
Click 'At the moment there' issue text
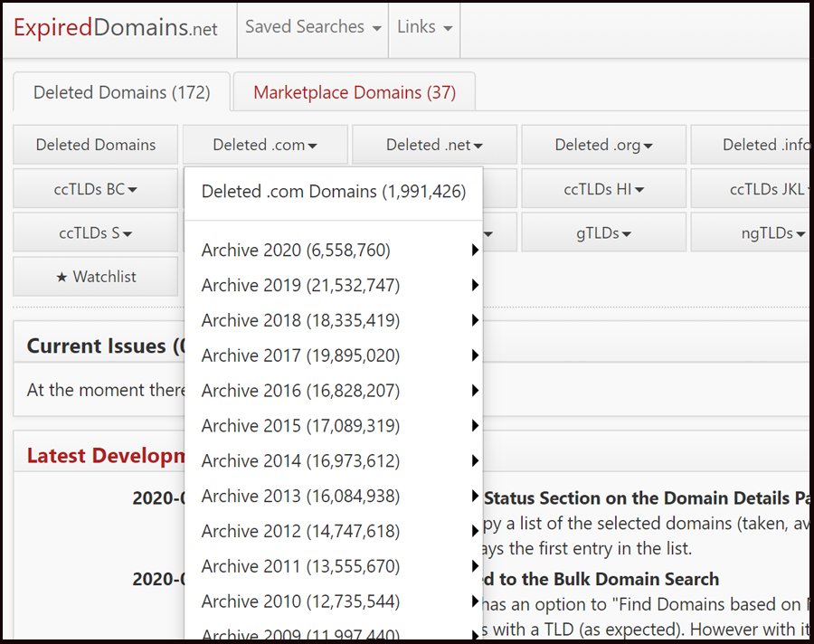point(106,390)
